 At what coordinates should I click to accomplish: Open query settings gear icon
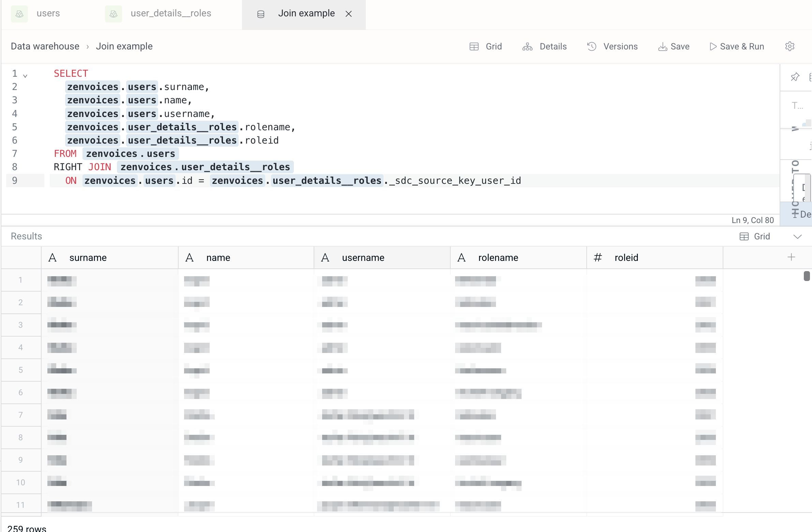coord(790,46)
